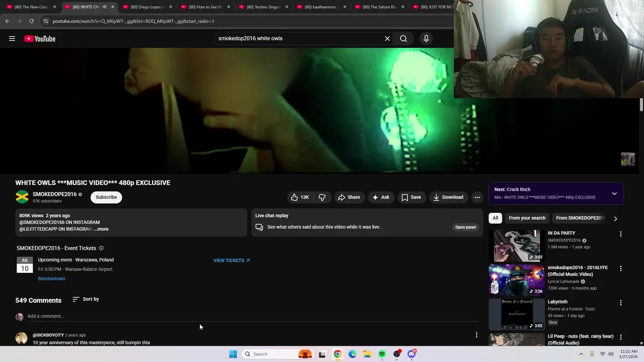Follow the VIEW TICKETS link

(231, 260)
